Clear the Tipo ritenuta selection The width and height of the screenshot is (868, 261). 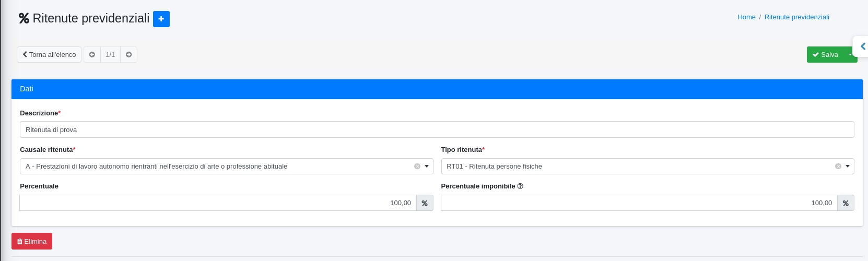tap(838, 167)
